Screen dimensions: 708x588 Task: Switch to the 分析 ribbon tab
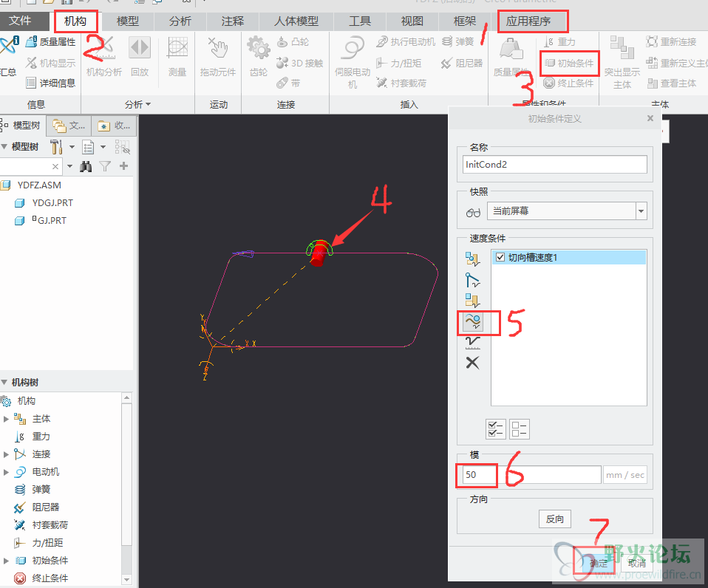pyautogui.click(x=180, y=21)
